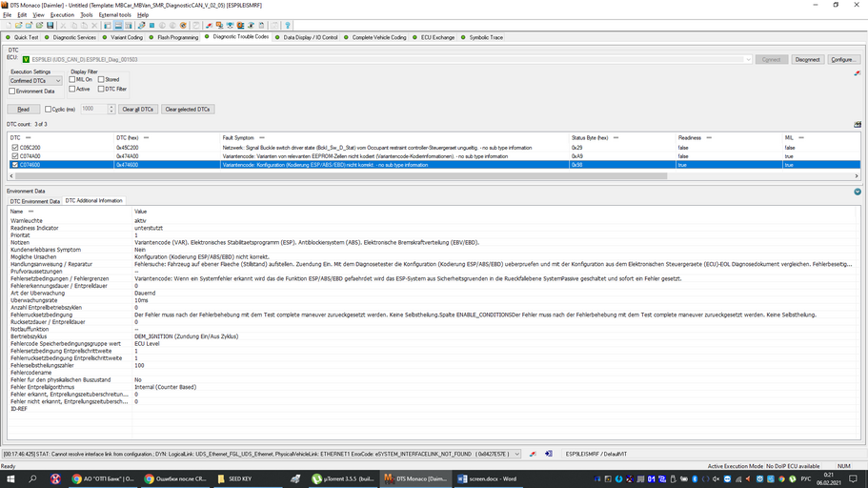Click the New workspace toolbar icon
This screenshot has width=868, height=488.
coord(9,26)
